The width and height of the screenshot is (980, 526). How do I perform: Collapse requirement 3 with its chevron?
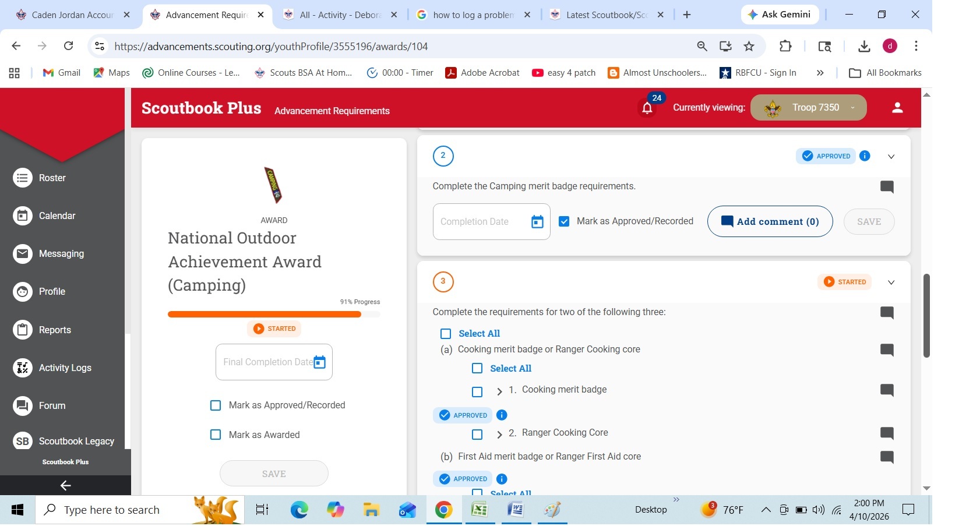(x=891, y=282)
